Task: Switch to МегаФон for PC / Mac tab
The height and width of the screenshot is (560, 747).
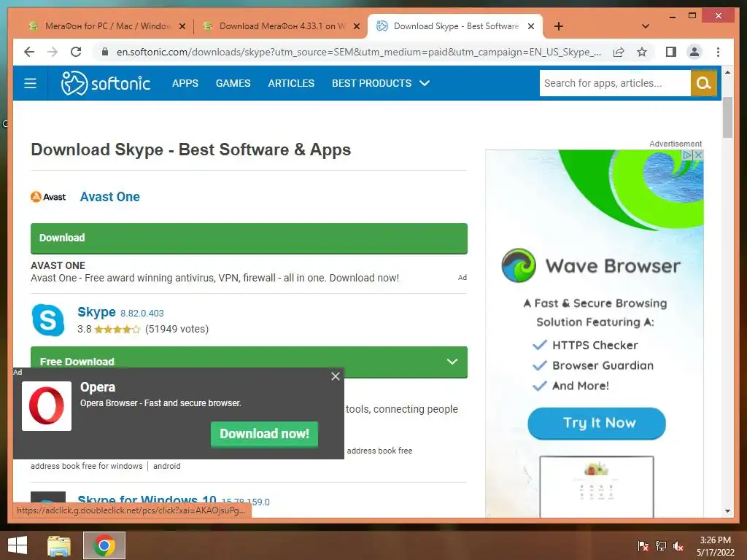Action: click(106, 26)
